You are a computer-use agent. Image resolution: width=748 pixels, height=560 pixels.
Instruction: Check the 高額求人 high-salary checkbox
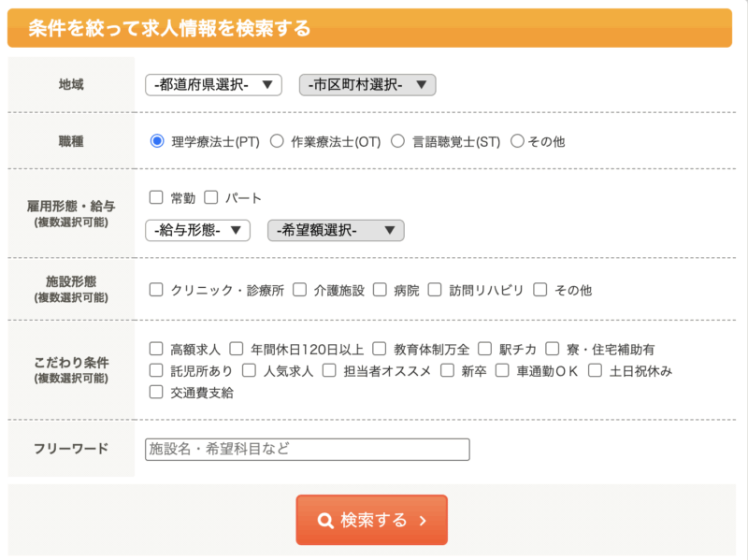click(x=156, y=349)
